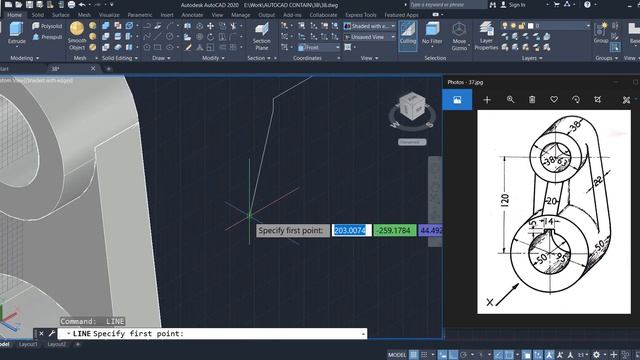Switch to the Visualize ribbon tab
The image size is (640, 360).
pos(109,15)
